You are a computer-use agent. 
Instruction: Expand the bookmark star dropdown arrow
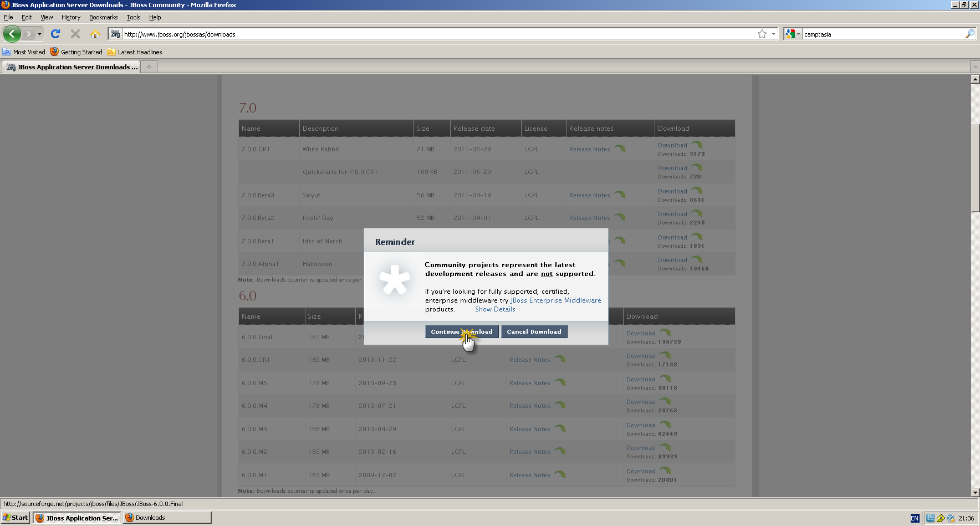tap(773, 34)
